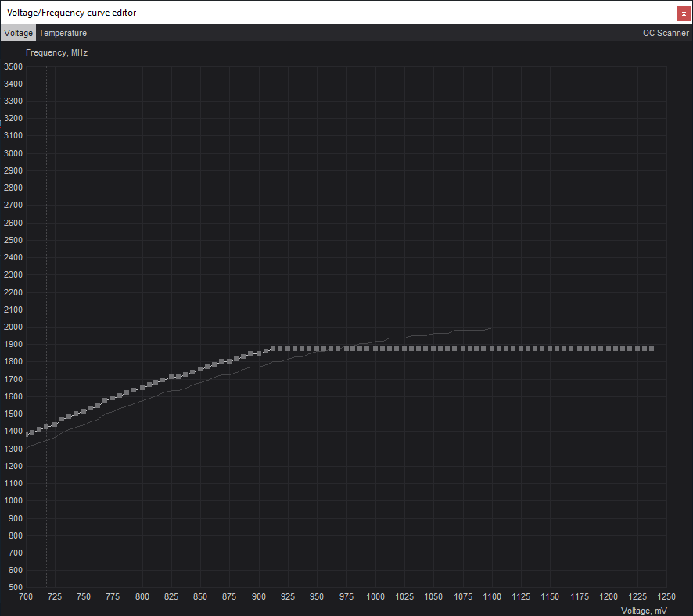
Task: Select the last curve point near 1240 mV
Action: click(x=652, y=349)
